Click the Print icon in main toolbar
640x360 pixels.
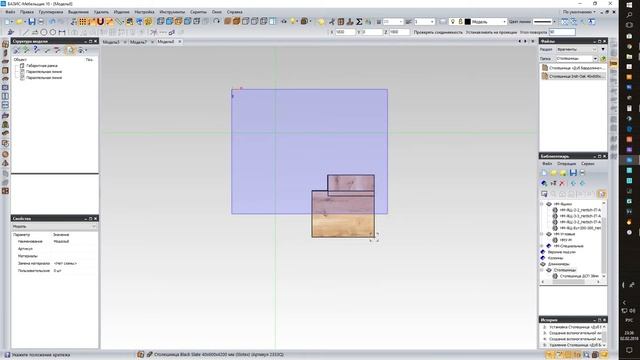(x=41, y=22)
